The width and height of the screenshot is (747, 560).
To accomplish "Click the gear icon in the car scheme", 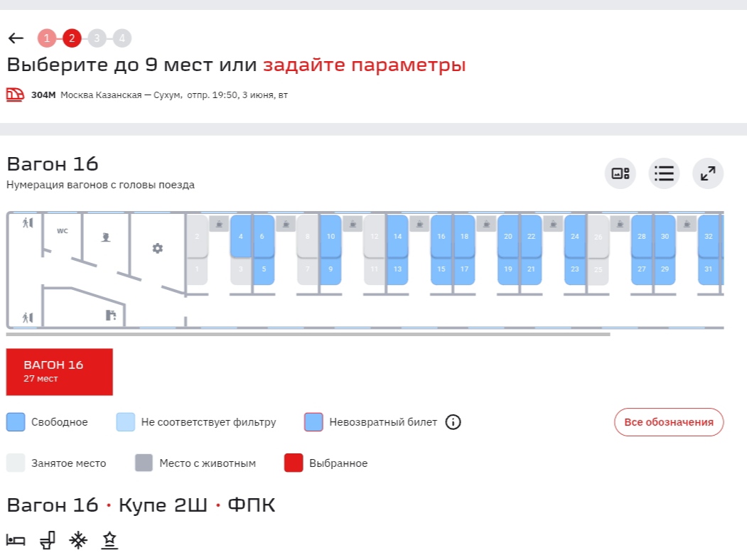I will tap(158, 248).
